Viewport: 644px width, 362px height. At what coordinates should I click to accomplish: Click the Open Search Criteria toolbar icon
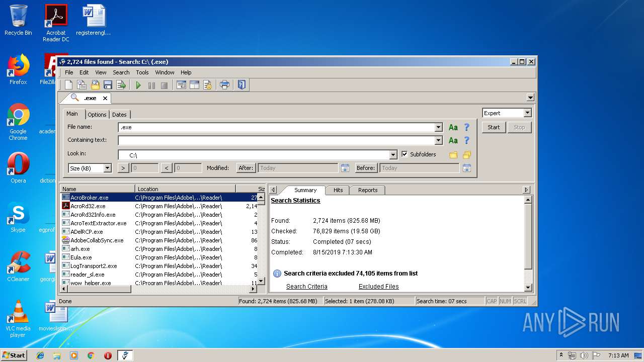(x=95, y=85)
